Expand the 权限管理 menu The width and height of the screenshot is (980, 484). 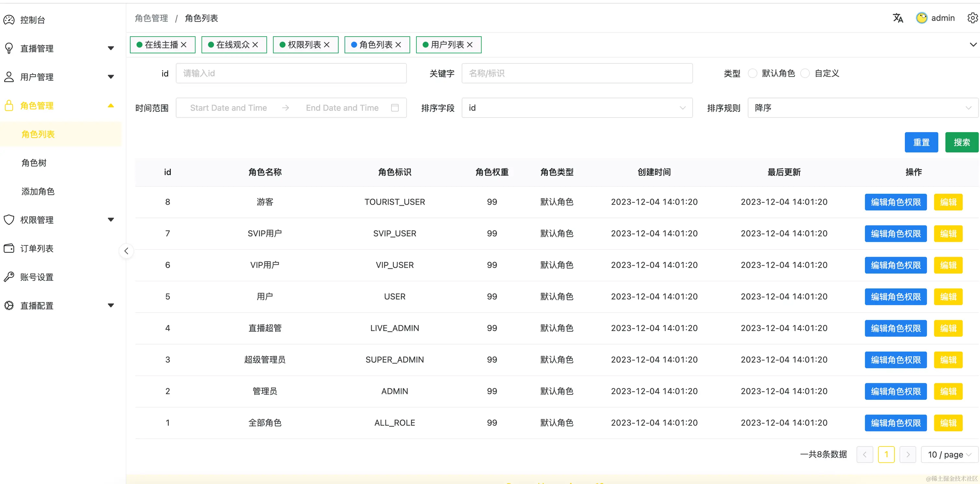point(111,219)
